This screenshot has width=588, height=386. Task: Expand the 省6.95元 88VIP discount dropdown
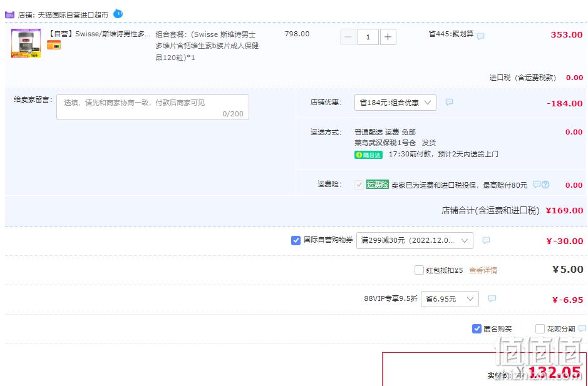coord(450,299)
